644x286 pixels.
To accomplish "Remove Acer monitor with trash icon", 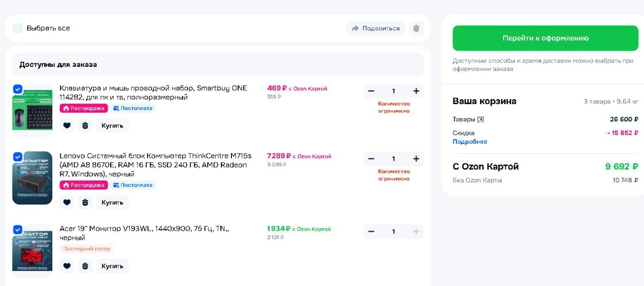I will pyautogui.click(x=85, y=266).
